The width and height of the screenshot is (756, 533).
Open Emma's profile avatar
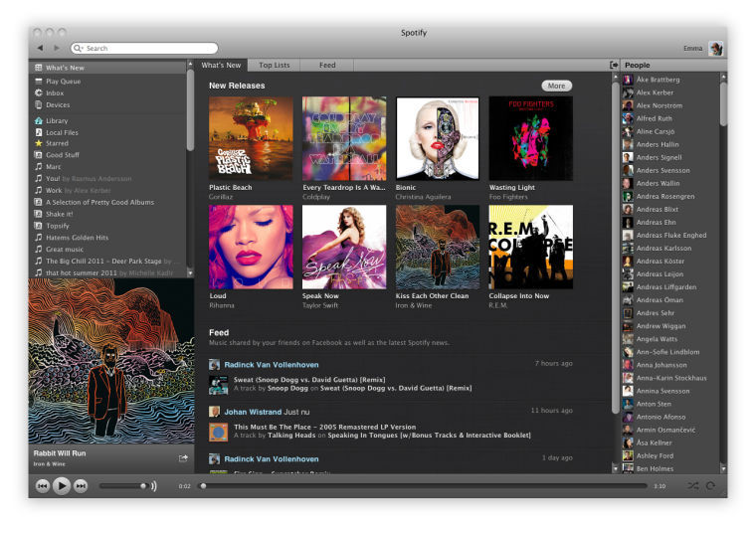[x=716, y=48]
